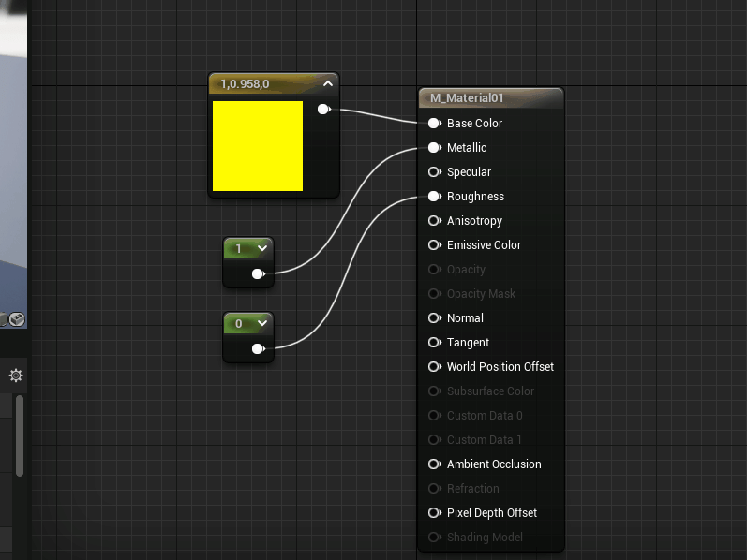Click the disabled Refraction pin
Image resolution: width=747 pixels, height=560 pixels.
pos(435,489)
